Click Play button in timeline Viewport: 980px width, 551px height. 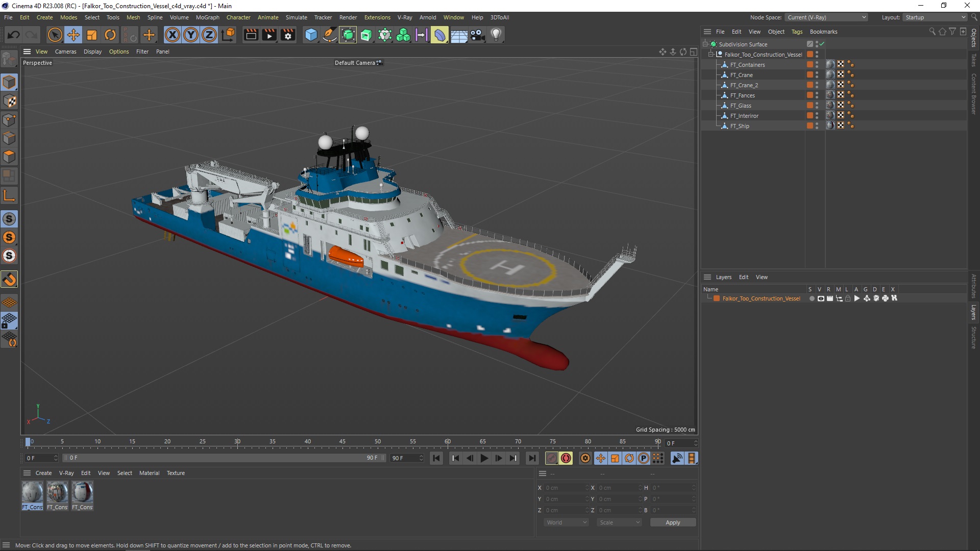[484, 458]
